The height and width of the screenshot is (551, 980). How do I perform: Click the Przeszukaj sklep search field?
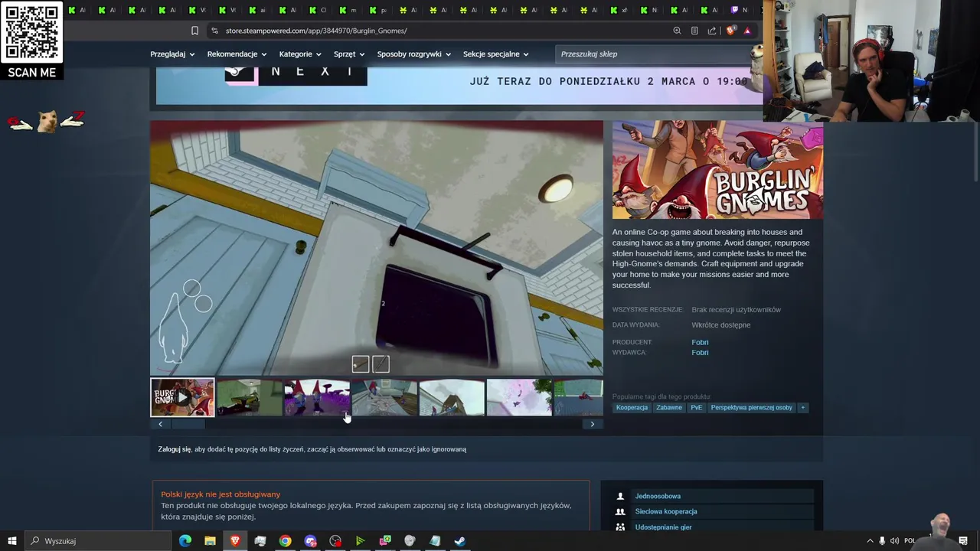pyautogui.click(x=658, y=54)
